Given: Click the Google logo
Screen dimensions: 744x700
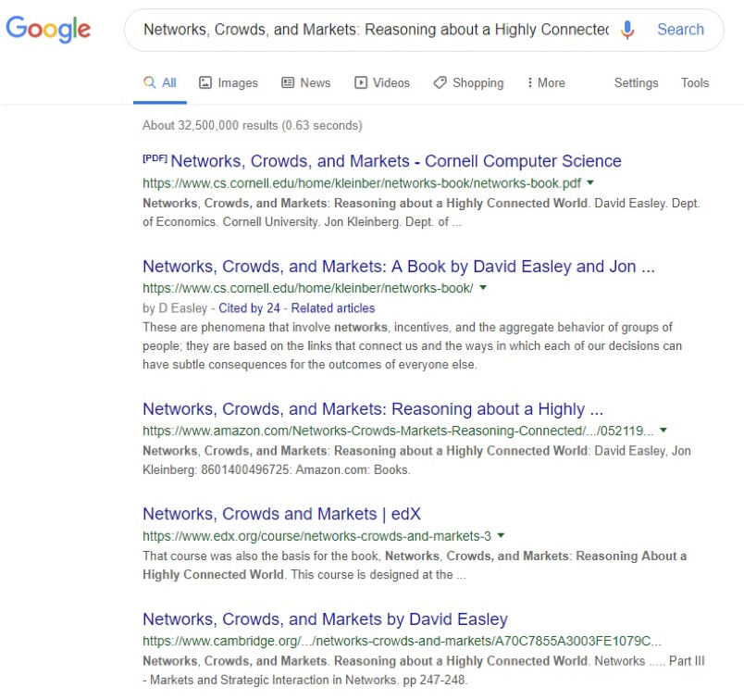Looking at the screenshot, I should (x=48, y=29).
